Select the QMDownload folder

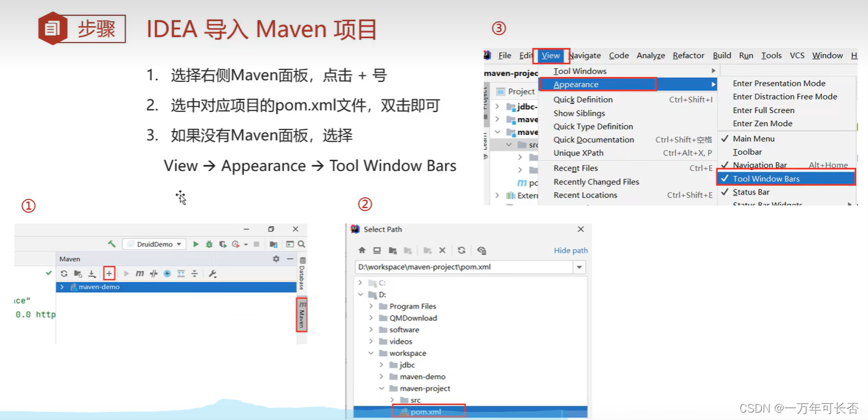pos(413,318)
